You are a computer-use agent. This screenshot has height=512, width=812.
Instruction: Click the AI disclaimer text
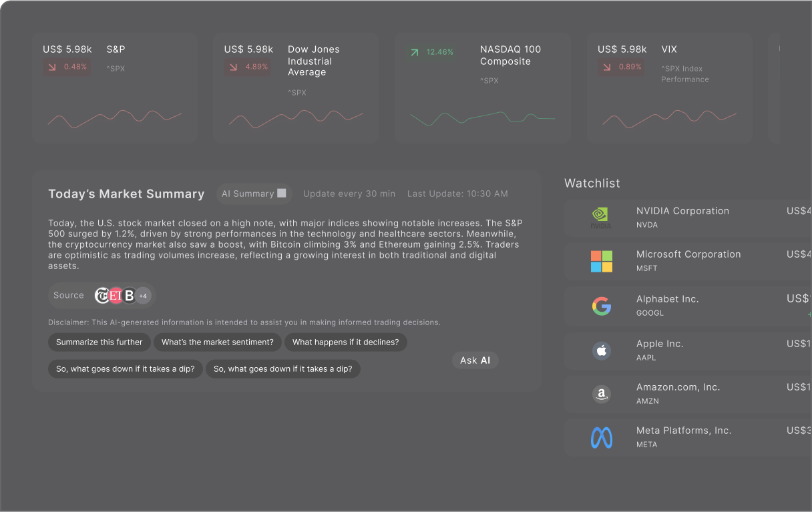244,322
